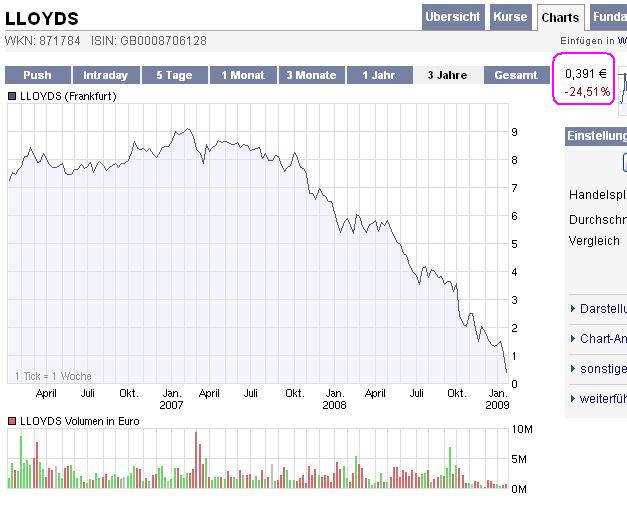Select the Charts tab

coord(560,18)
